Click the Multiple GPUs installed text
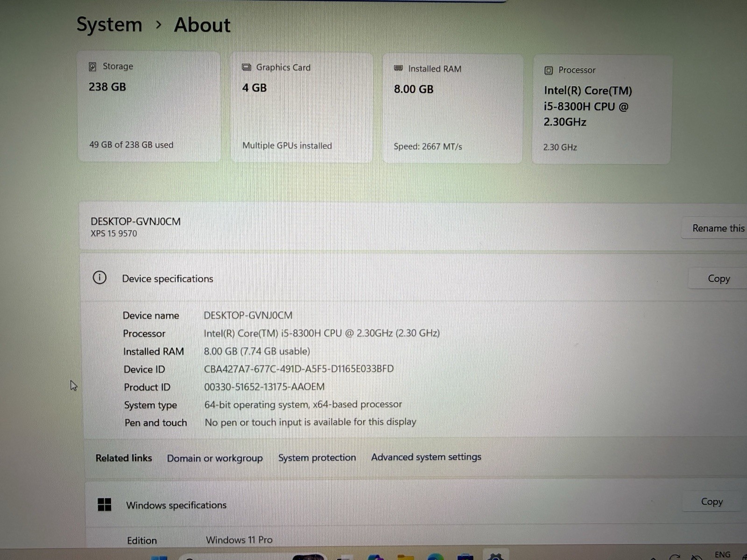Image resolution: width=747 pixels, height=560 pixels. 287,146
